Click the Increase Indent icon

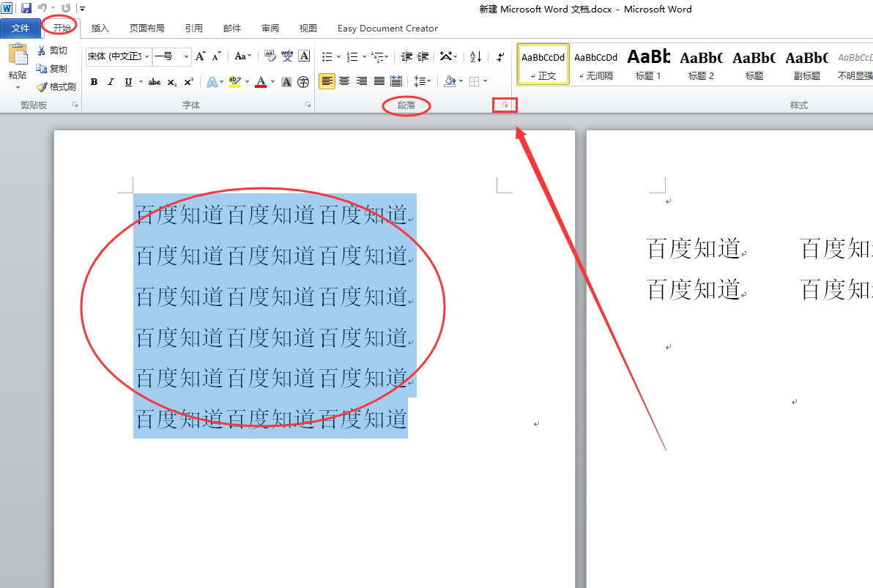click(x=423, y=56)
